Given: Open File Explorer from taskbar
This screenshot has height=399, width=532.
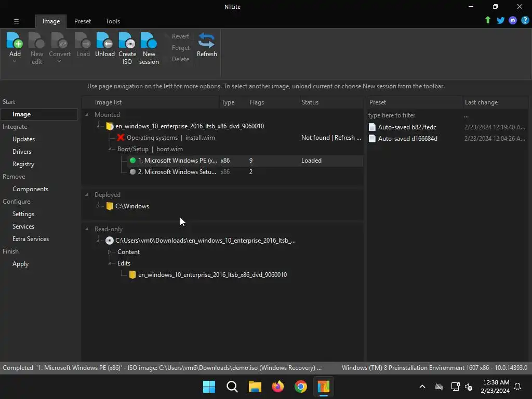Looking at the screenshot, I should [255, 387].
